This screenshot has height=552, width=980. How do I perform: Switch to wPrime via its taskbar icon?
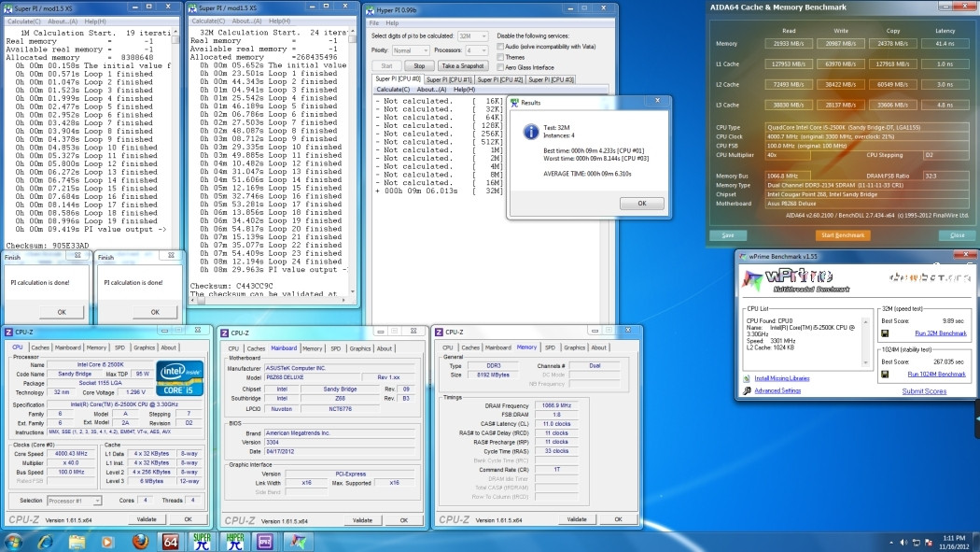click(298, 542)
